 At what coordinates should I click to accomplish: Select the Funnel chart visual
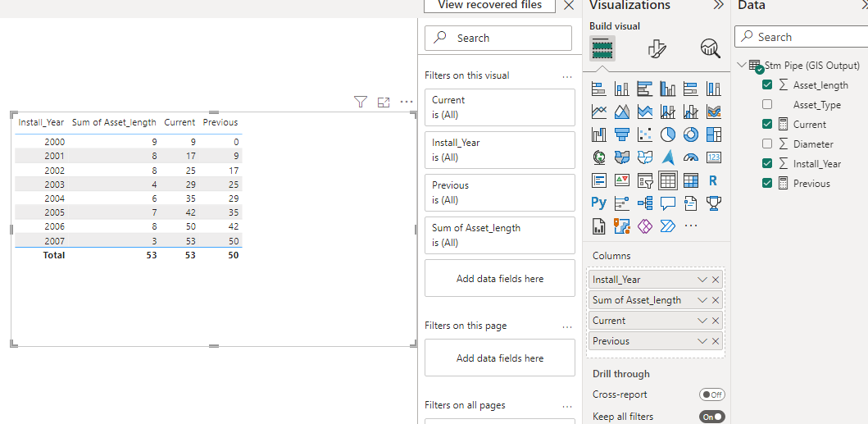(622, 134)
